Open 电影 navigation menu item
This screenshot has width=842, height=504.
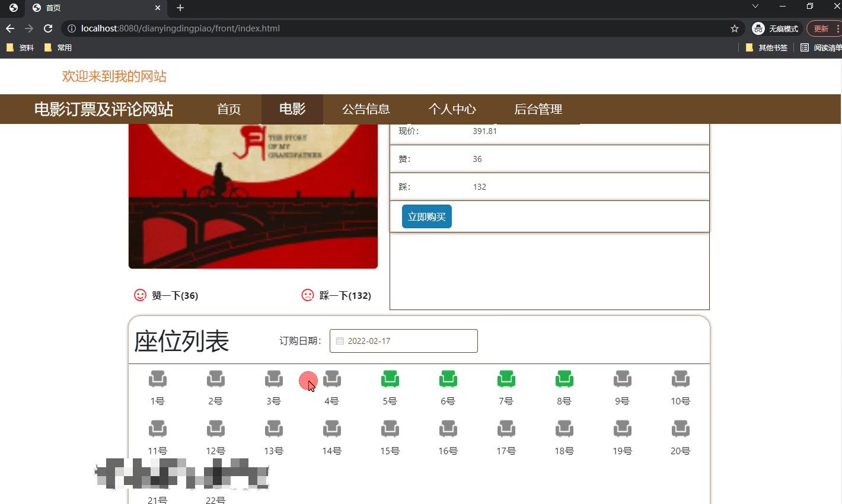coord(292,109)
